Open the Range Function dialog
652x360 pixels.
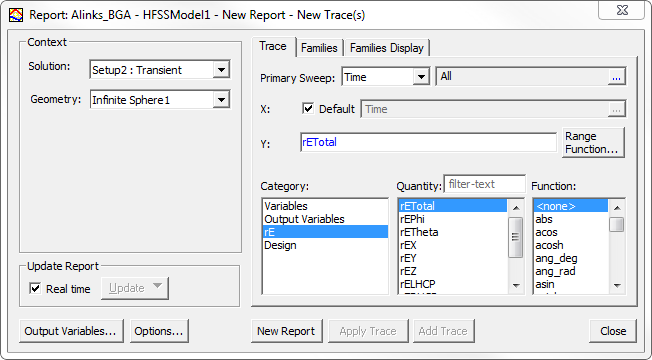593,143
